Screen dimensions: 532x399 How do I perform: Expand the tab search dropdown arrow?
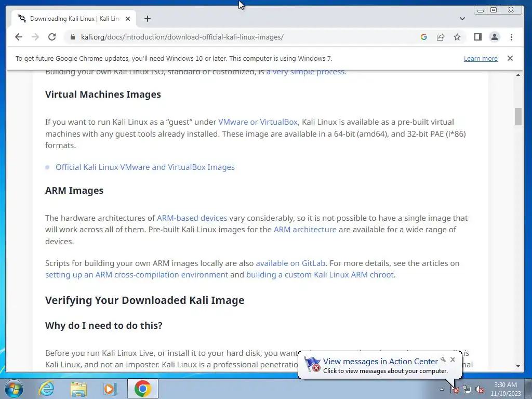(462, 19)
